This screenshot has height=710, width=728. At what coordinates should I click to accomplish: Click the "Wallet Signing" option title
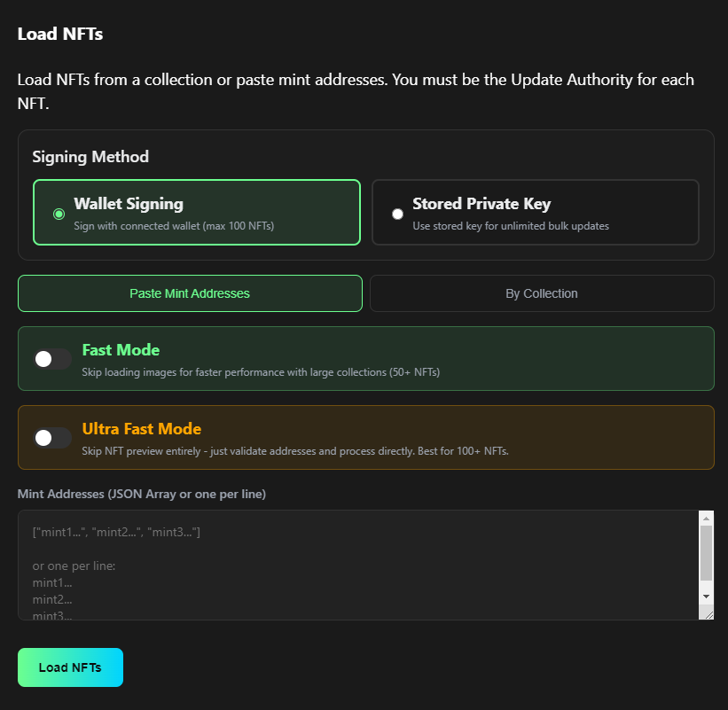pos(129,204)
